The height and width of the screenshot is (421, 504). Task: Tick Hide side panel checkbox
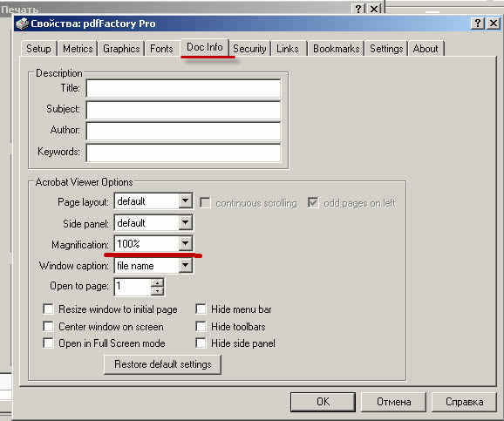(201, 343)
